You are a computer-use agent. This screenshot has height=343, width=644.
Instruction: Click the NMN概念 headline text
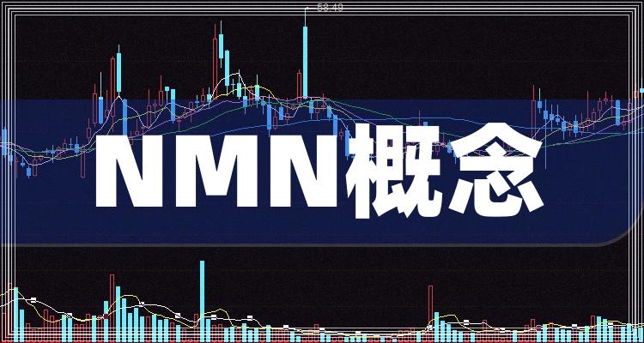(x=319, y=171)
